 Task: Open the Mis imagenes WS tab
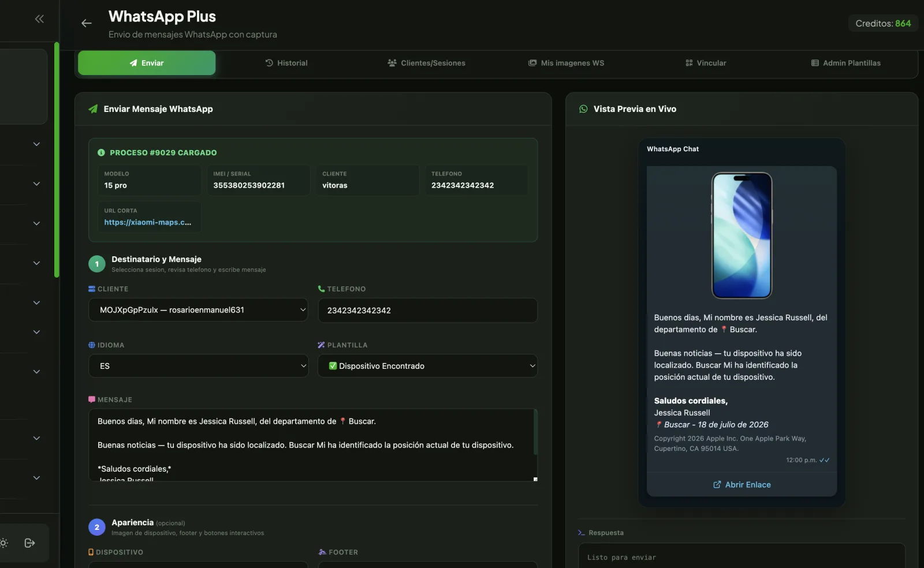[x=566, y=63]
